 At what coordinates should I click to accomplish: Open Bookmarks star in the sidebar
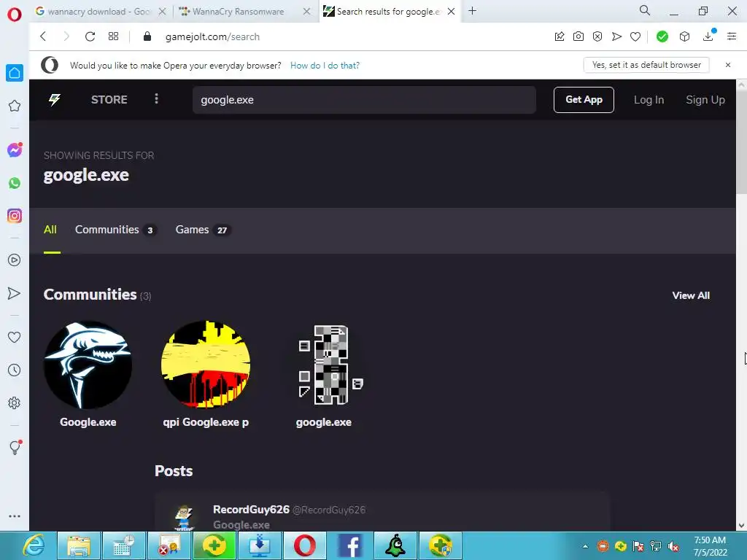tap(15, 106)
